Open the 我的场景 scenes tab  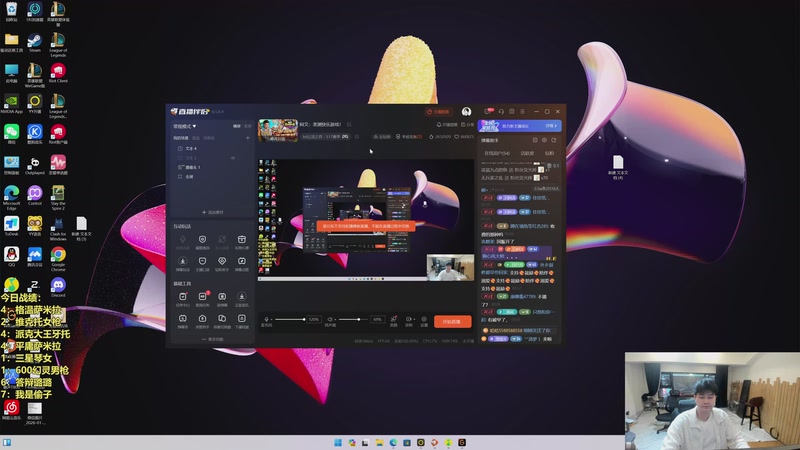coord(181,138)
